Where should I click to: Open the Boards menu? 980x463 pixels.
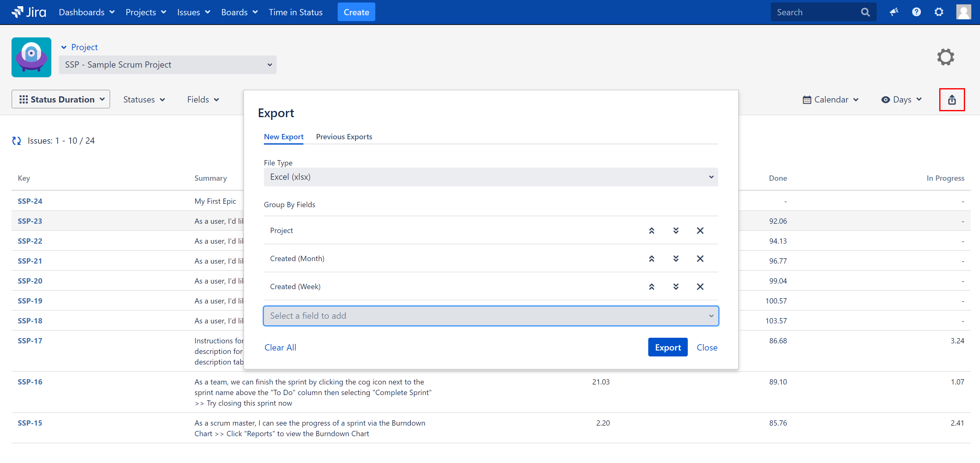[x=239, y=12]
